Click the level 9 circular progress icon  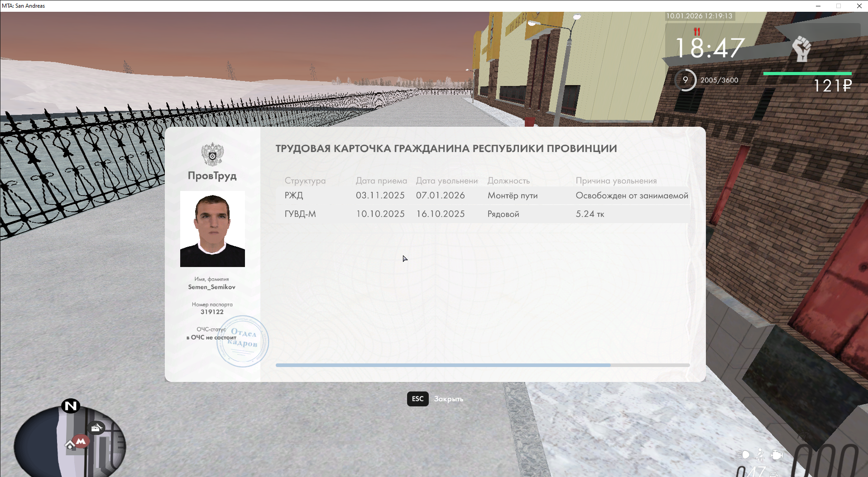coord(686,80)
